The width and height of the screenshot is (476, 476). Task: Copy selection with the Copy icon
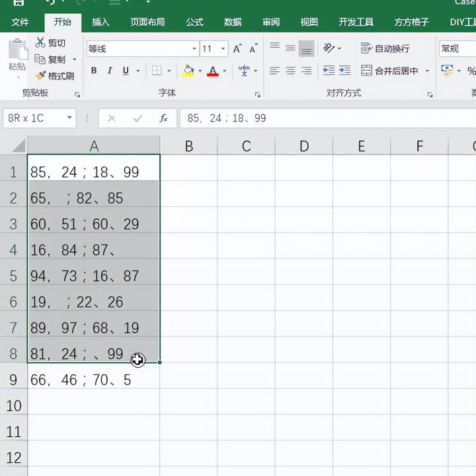click(x=40, y=59)
